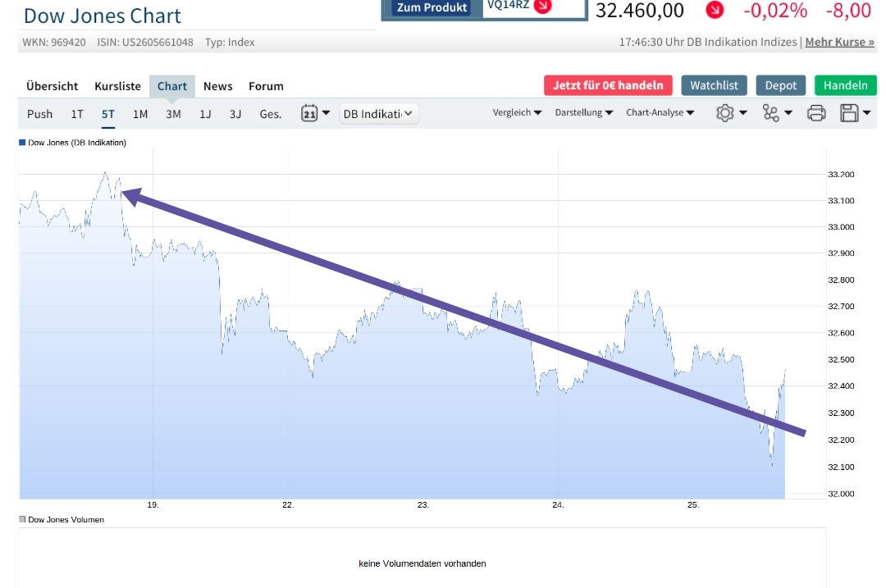886x588 pixels.
Task: Click the 32.460,00 price value
Action: [x=640, y=10]
